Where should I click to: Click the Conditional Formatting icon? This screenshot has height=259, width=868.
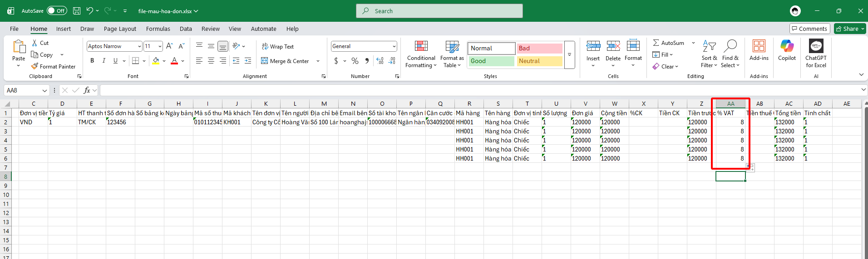click(x=421, y=46)
